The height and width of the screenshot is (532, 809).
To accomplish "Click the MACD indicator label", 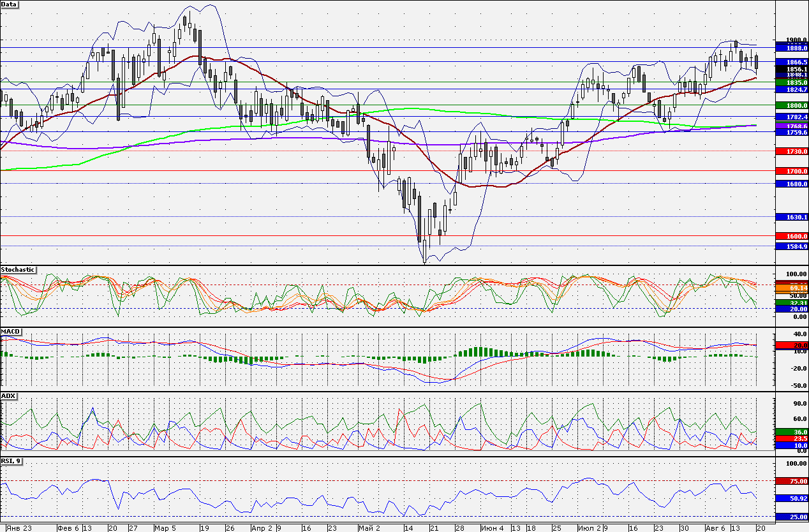I will [11, 332].
